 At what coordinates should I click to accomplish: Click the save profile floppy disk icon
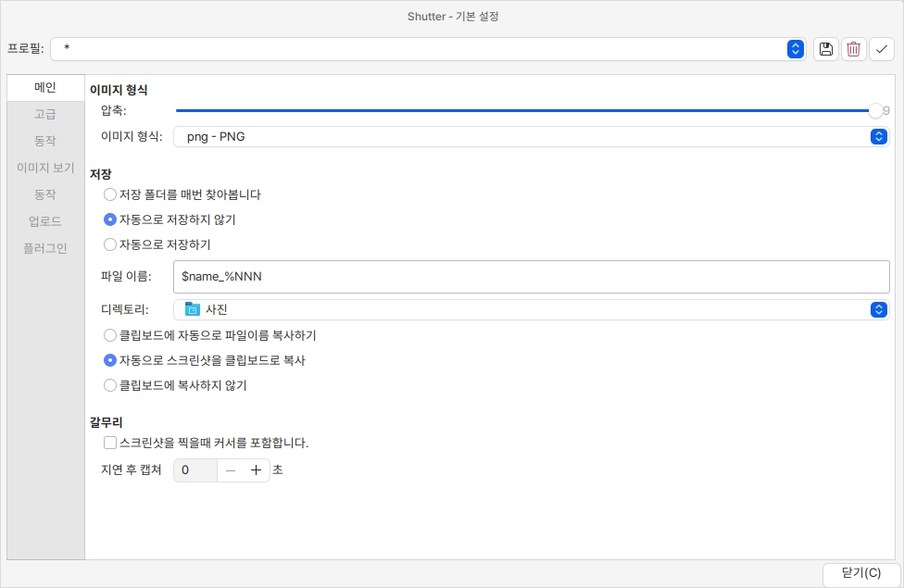coord(825,49)
